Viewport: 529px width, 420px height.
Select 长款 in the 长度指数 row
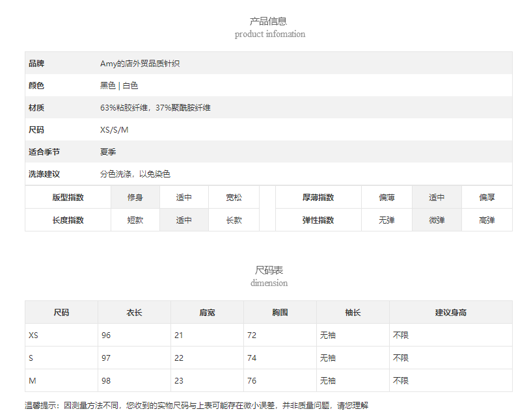click(x=234, y=220)
